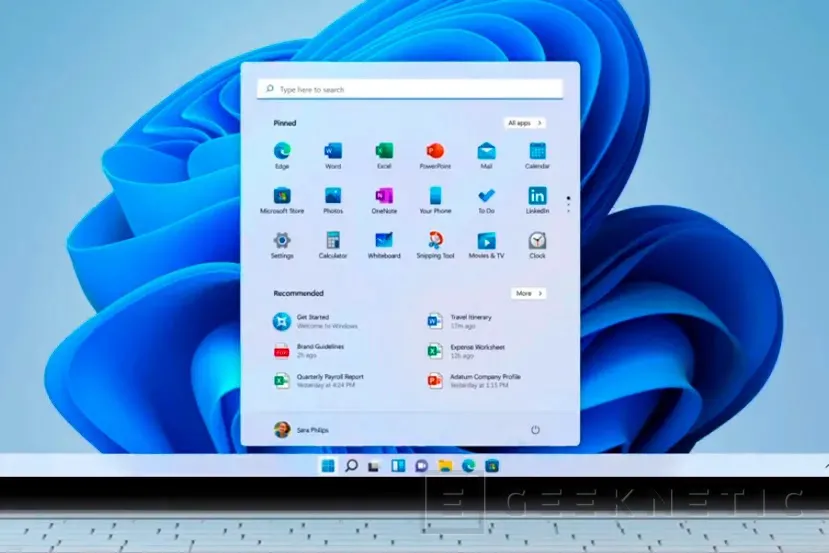
Task: Launch Word from pinned apps
Action: pos(333,155)
